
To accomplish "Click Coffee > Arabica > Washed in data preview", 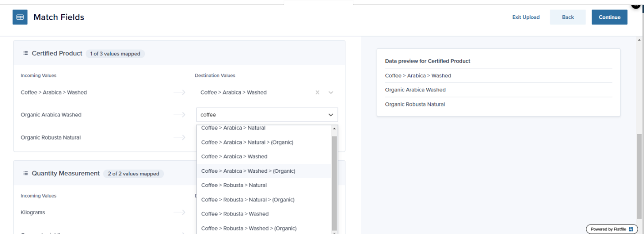I will click(x=418, y=76).
